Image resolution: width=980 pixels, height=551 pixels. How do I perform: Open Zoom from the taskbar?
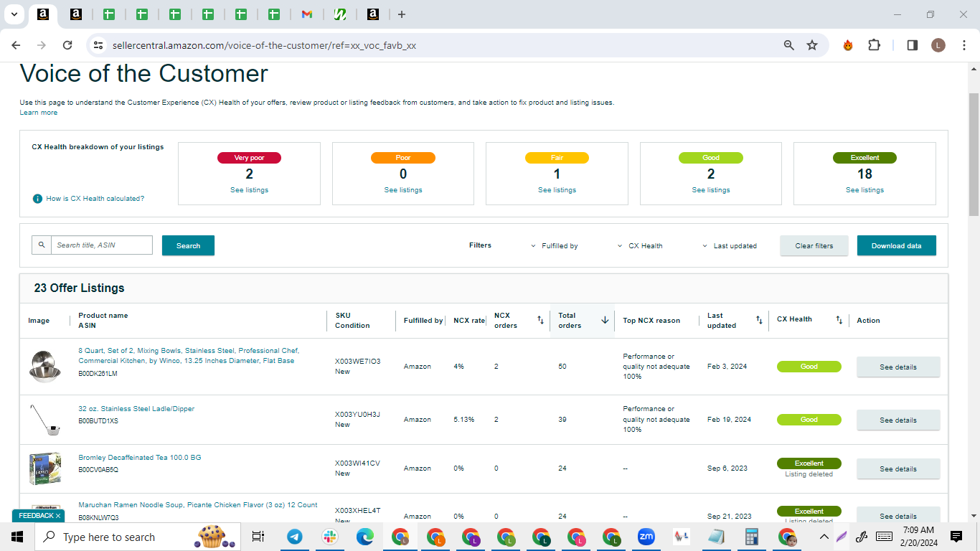coord(646,537)
